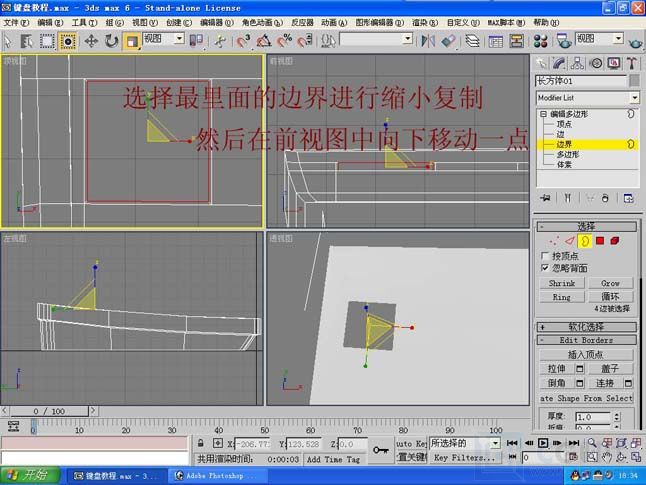Collapse the 选择 rollout
The width and height of the screenshot is (646, 485).
pos(586,226)
